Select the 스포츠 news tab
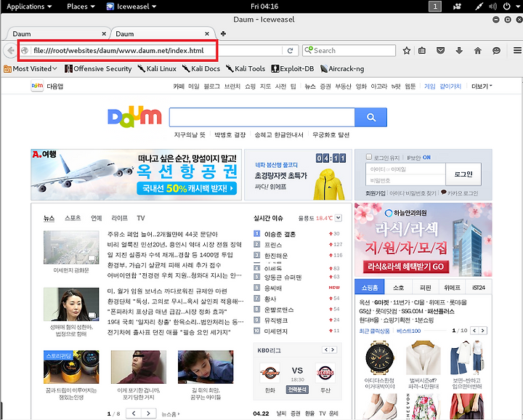This screenshot has height=420, width=523. [73, 218]
